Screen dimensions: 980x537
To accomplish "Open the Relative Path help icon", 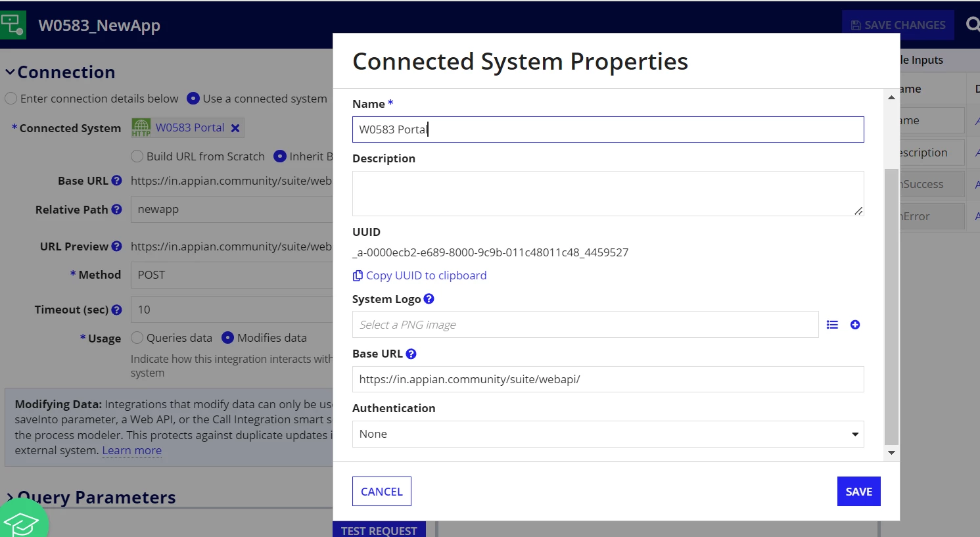I will pyautogui.click(x=116, y=210).
